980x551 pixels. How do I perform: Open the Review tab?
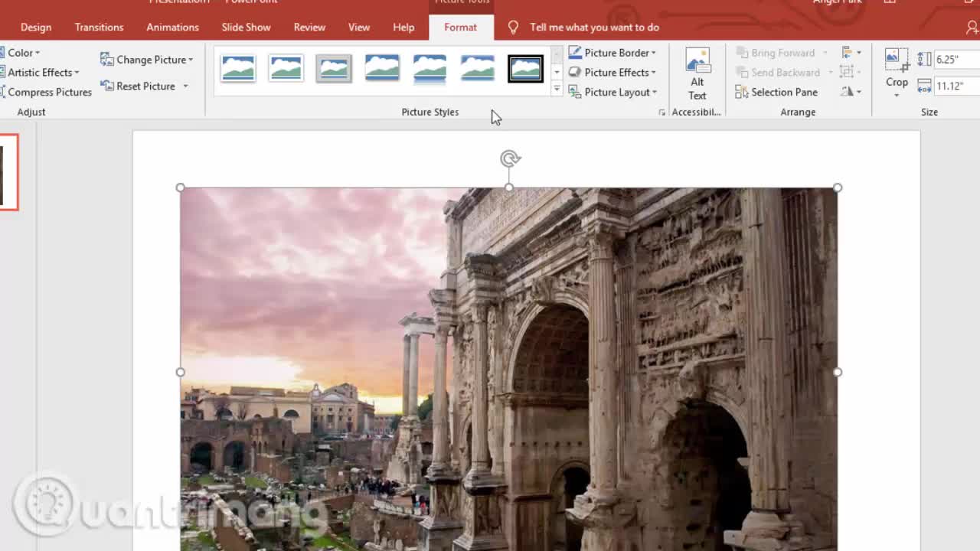point(309,28)
